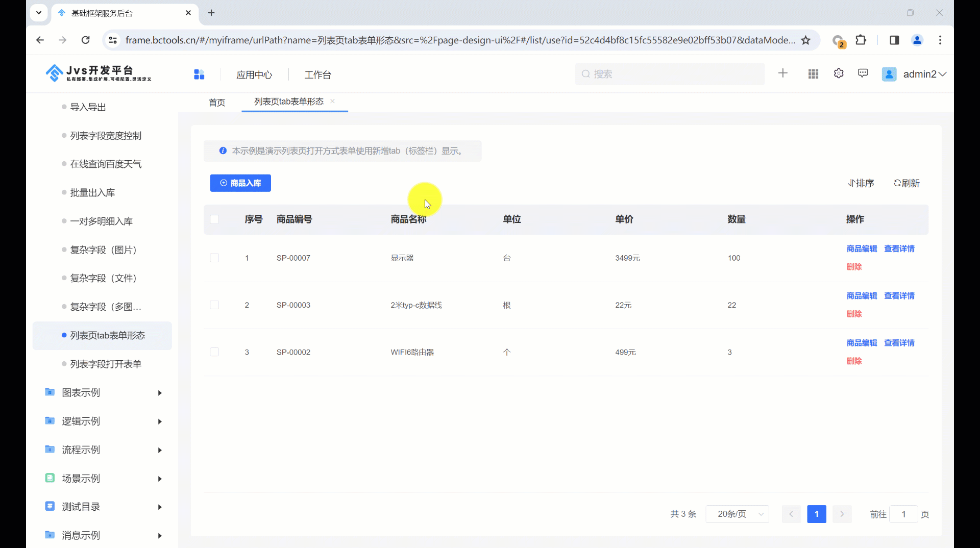
Task: Open a new browser tab
Action: [211, 13]
